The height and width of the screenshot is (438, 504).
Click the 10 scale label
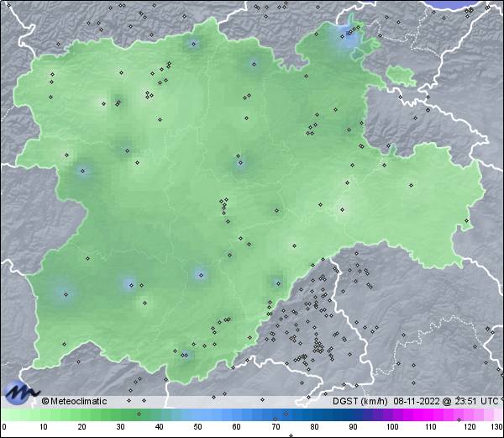[x=44, y=427]
